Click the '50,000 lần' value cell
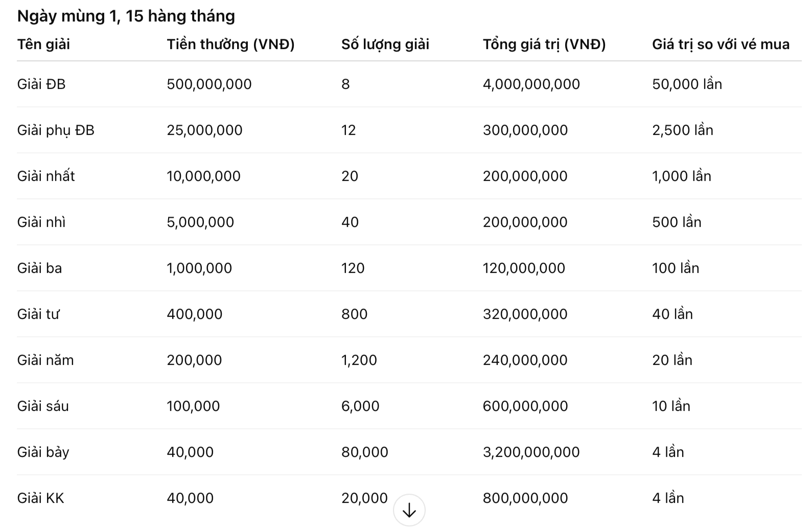The image size is (812, 531). pyautogui.click(x=687, y=84)
